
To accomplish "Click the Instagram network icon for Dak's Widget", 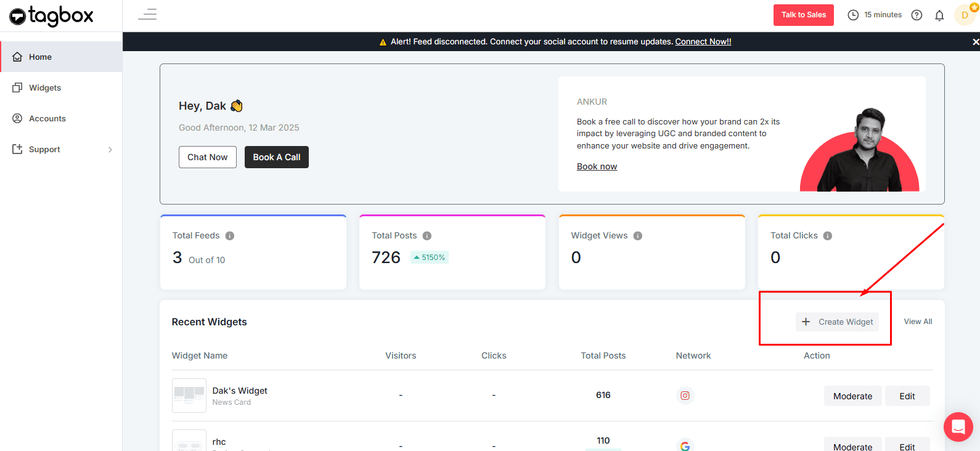I will pyautogui.click(x=685, y=396).
